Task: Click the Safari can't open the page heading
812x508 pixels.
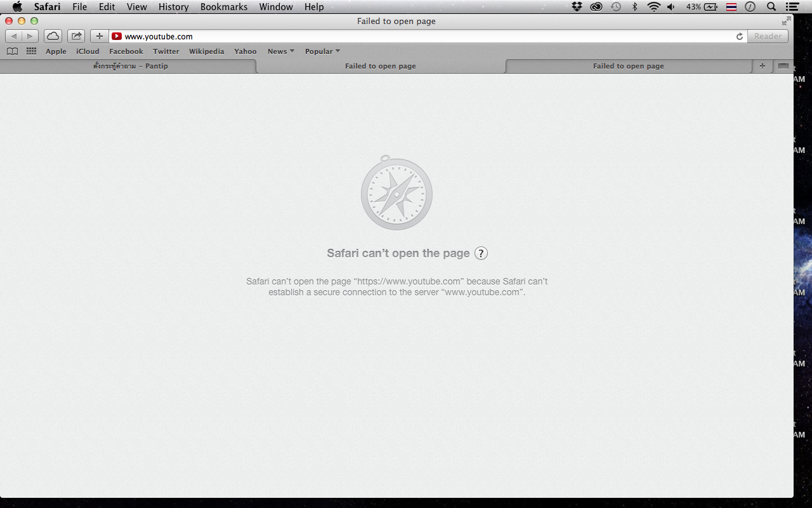Action: point(398,253)
